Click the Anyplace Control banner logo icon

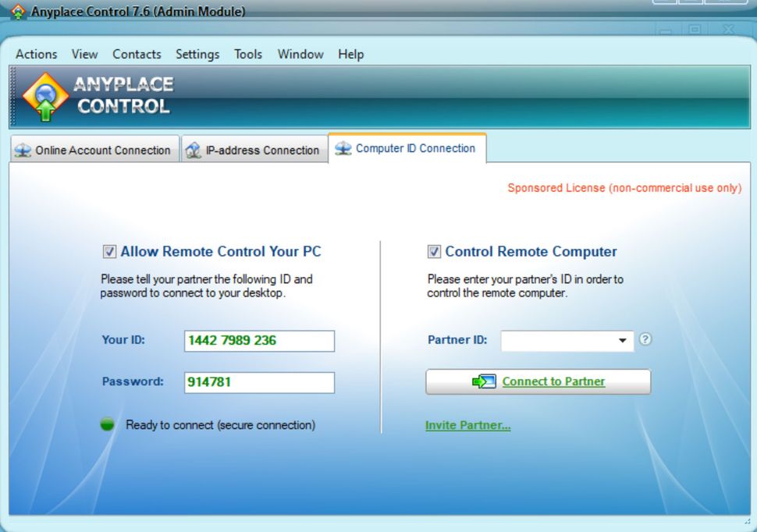(45, 97)
